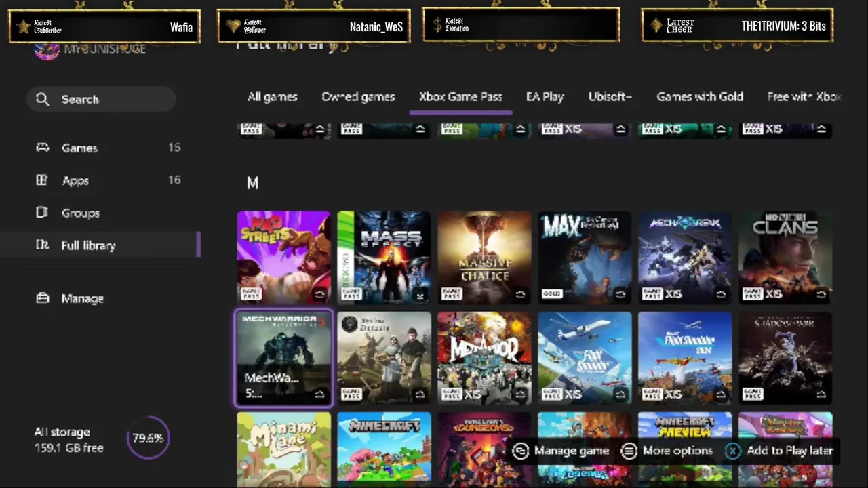This screenshot has height=488, width=868.
Task: Open the Ubisoft+ tab
Action: tap(610, 97)
